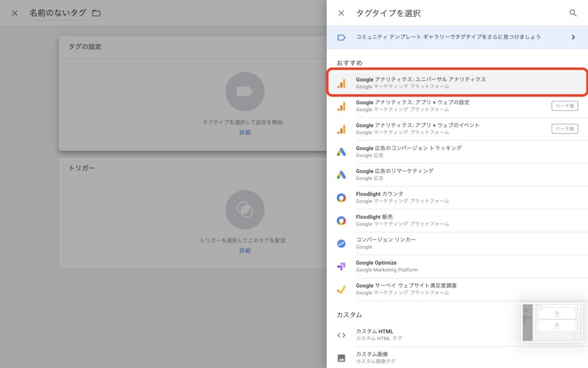This screenshot has height=368, width=588.
Task: Open 詳細 link under タグの設定
Action: 245,133
